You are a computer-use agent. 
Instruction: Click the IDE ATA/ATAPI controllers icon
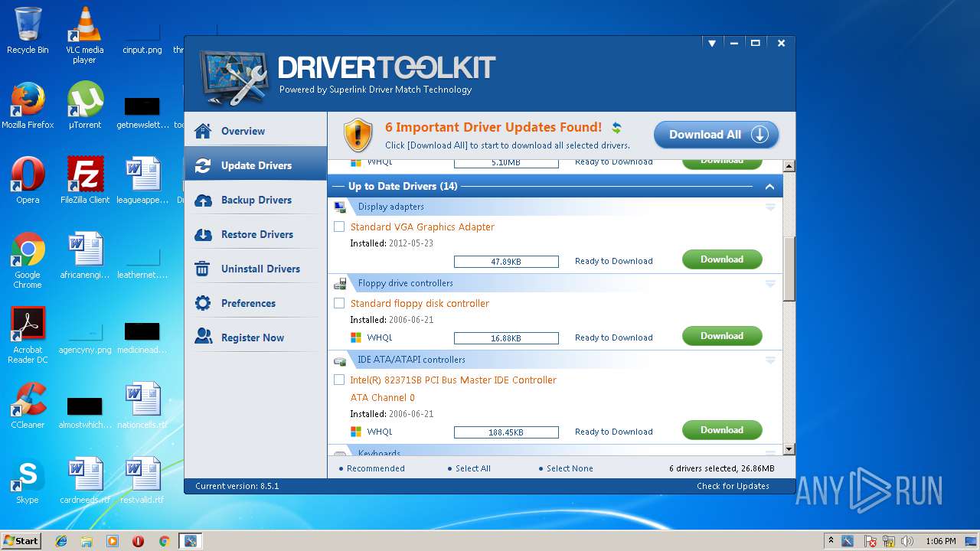point(340,360)
